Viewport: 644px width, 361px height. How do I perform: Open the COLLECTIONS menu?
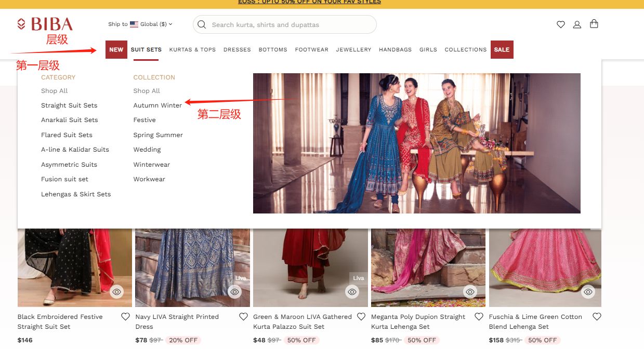point(466,49)
